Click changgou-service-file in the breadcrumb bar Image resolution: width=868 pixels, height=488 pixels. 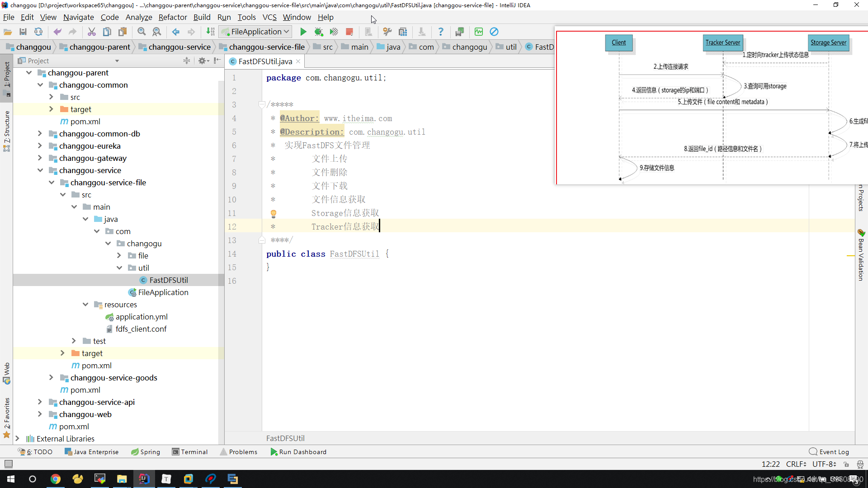click(x=262, y=47)
